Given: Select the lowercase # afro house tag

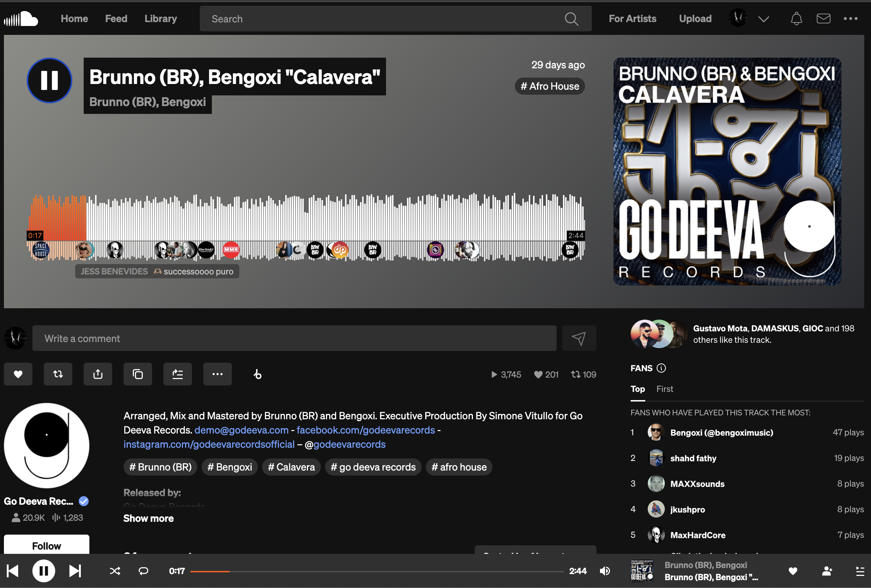Looking at the screenshot, I should point(459,467).
